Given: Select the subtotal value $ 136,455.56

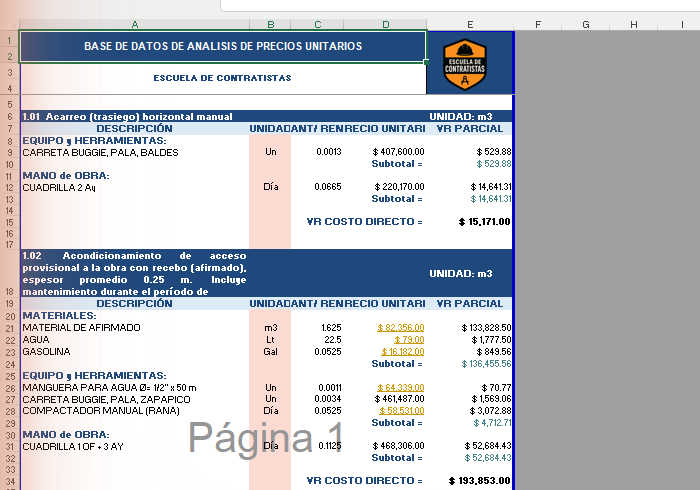Looking at the screenshot, I should [x=470, y=364].
